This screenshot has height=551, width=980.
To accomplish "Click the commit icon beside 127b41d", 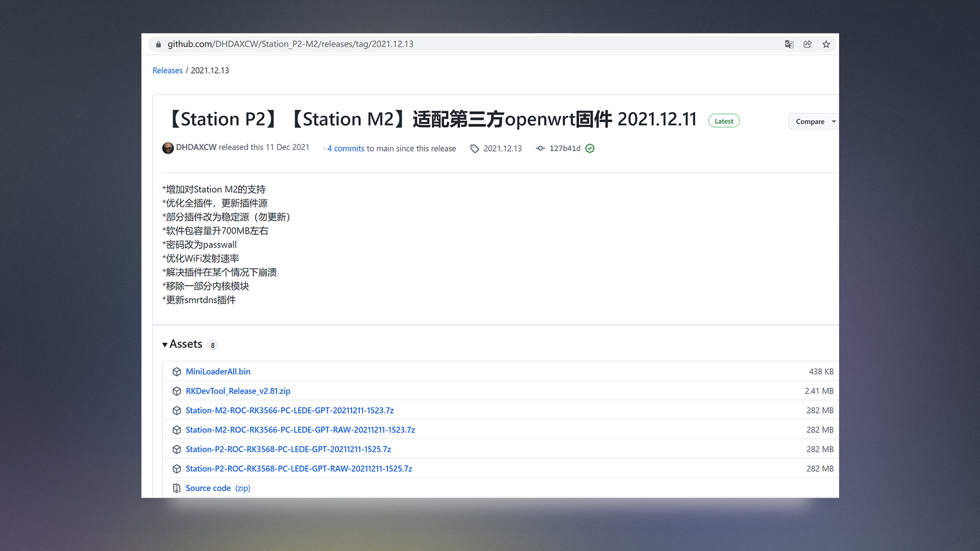I will click(540, 148).
